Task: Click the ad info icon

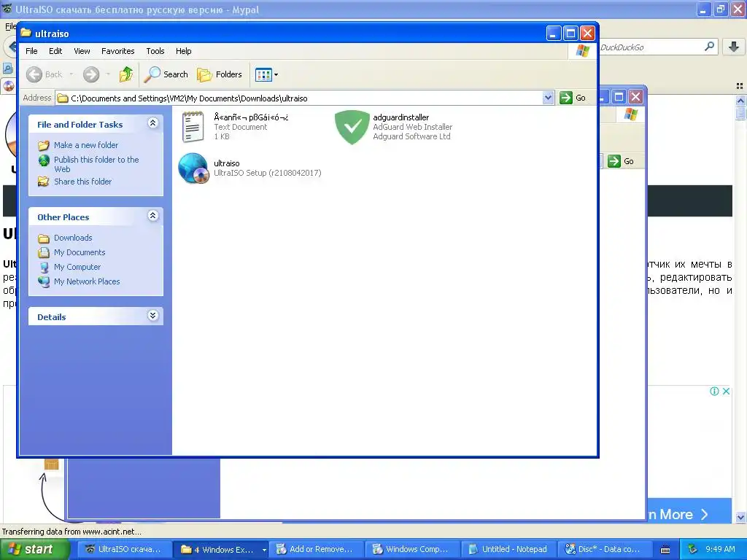Action: point(714,391)
